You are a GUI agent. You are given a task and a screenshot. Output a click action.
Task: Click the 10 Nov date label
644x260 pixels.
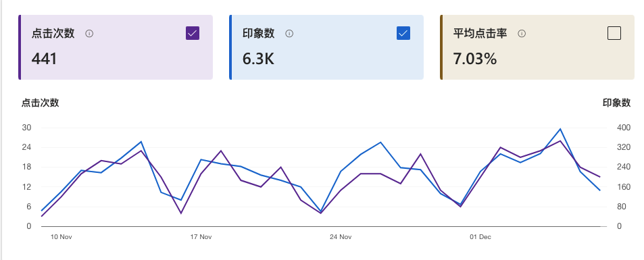[61, 237]
